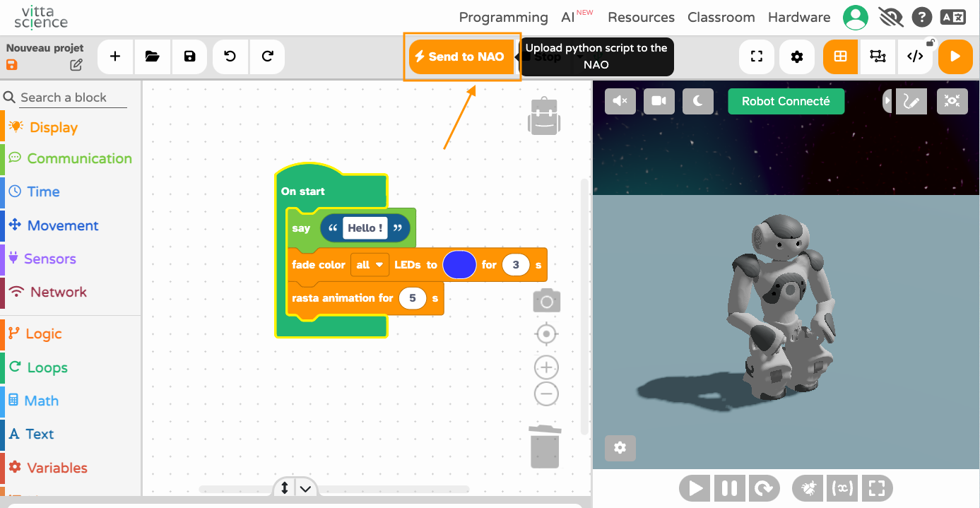Open the simulator camera view options
The height and width of the screenshot is (508, 980).
coord(659,101)
